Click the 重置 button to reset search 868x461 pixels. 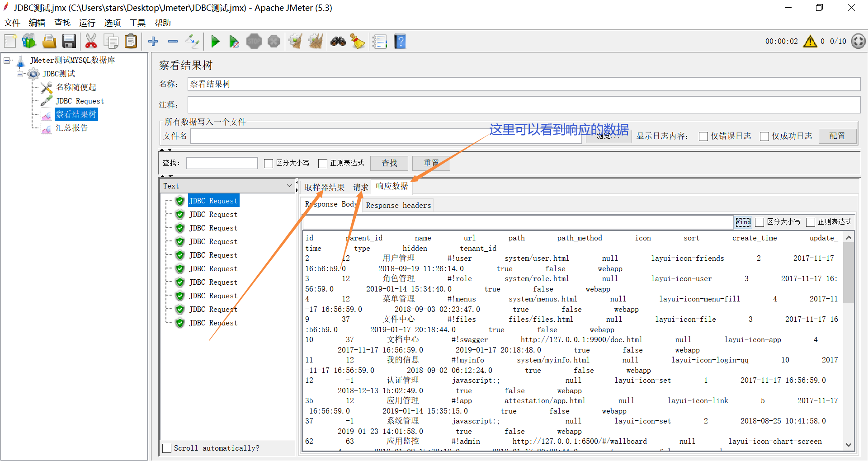click(431, 163)
